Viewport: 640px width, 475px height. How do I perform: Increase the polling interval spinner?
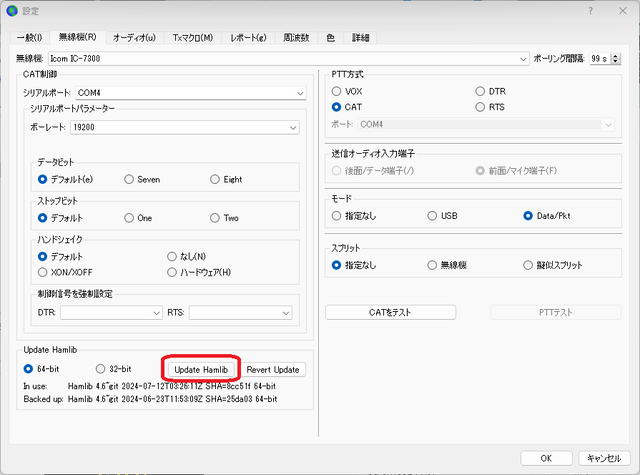pos(616,56)
